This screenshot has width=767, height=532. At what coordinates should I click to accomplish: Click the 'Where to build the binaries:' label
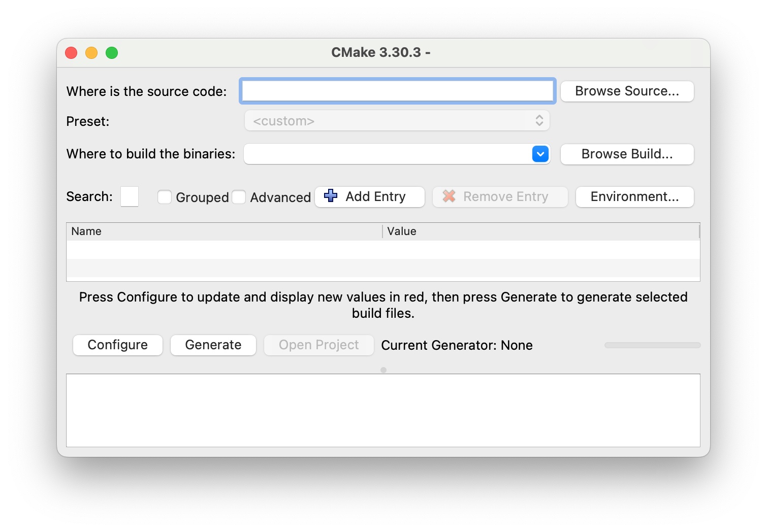coord(151,154)
